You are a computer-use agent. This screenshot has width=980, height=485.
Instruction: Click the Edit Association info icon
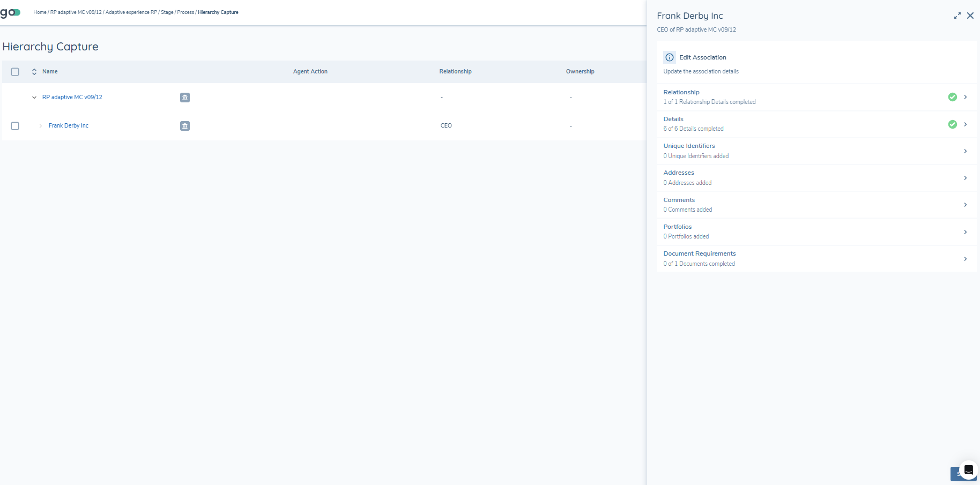(x=670, y=57)
